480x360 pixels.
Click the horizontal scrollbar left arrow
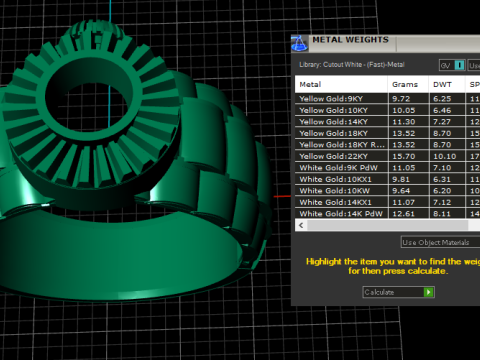pyautogui.click(x=301, y=225)
